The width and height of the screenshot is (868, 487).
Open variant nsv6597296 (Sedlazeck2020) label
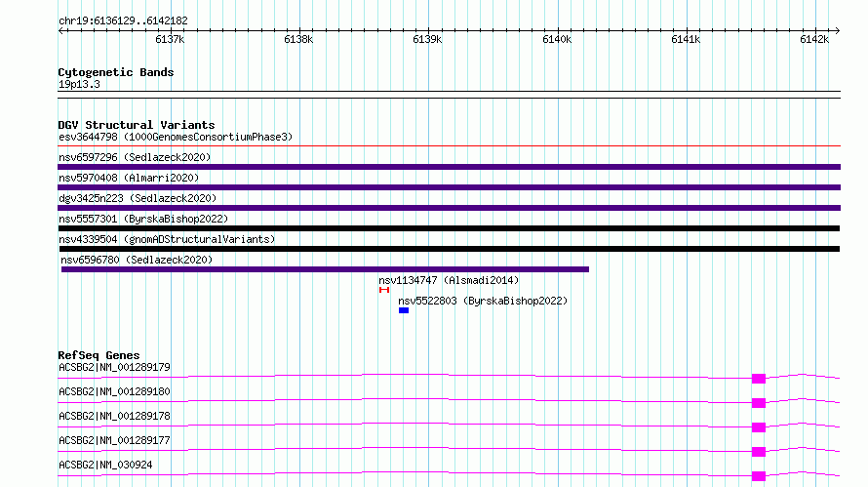[x=135, y=157]
